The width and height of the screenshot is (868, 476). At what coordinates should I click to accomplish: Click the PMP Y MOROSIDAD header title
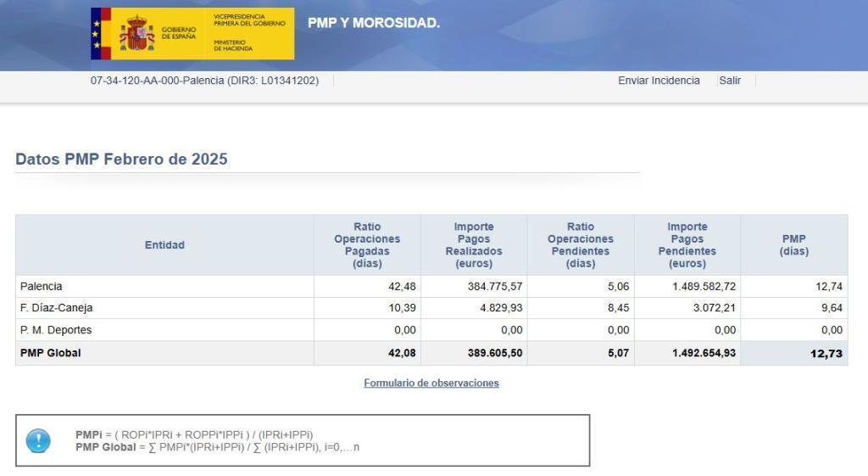[x=373, y=23]
